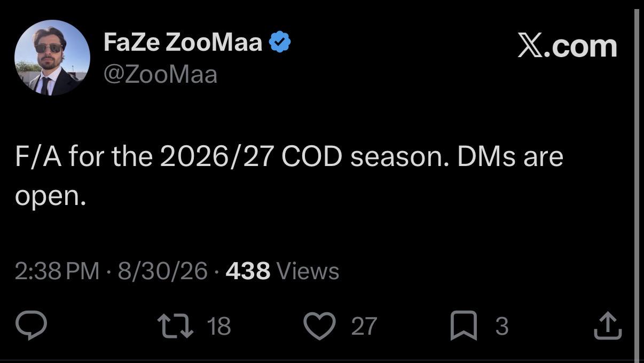This screenshot has width=644, height=363.
Task: Click the X.com watermark logo
Action: pos(567,46)
